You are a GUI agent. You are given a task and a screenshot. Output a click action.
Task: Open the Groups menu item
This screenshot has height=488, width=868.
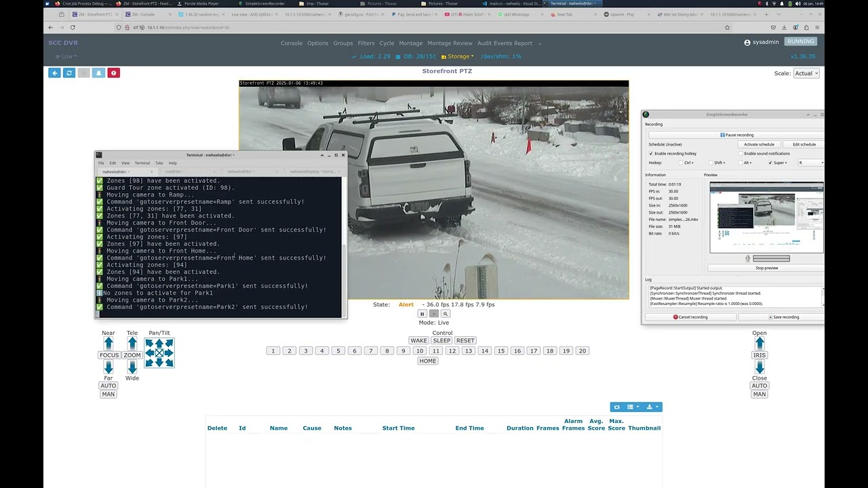(x=343, y=43)
